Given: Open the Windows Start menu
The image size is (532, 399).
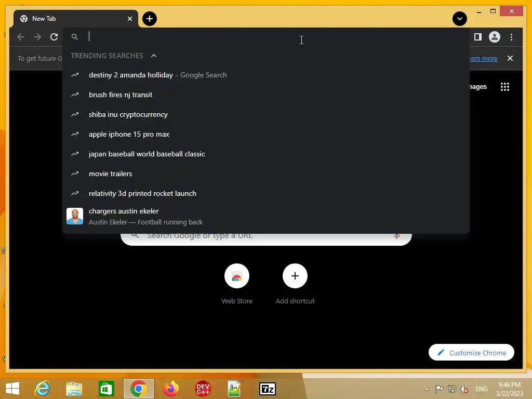Looking at the screenshot, I should (12, 389).
